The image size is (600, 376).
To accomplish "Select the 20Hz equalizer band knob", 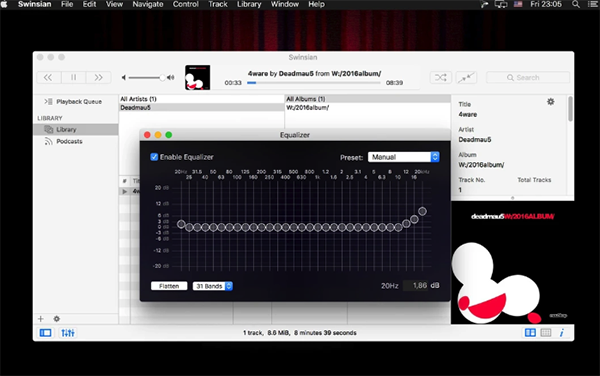I will pyautogui.click(x=181, y=224).
